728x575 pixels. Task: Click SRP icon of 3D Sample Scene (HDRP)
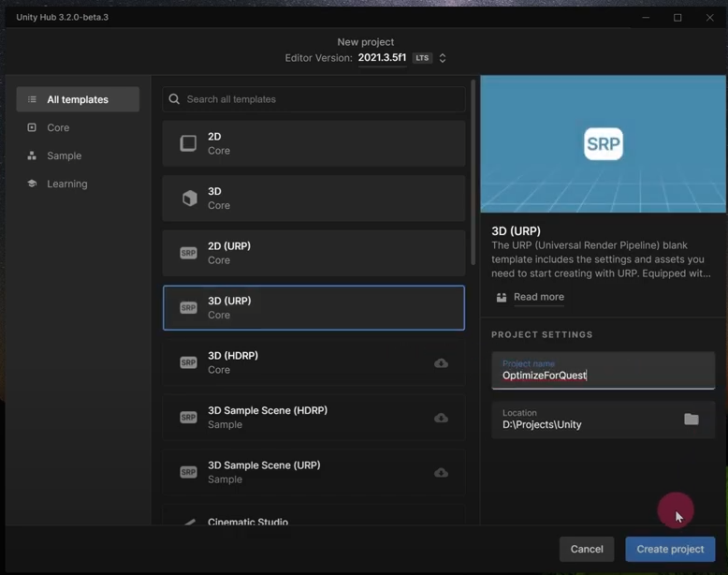[188, 418]
